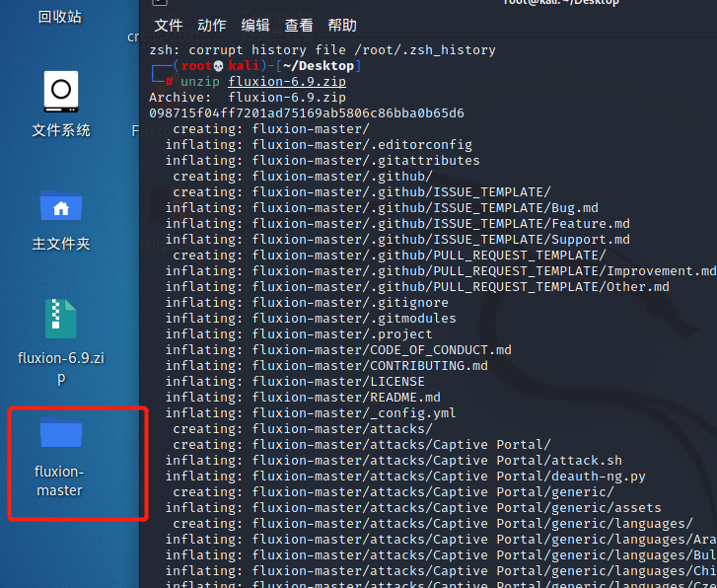Click the ISSUE_TEMPLATE/Feature.md output line

tap(397, 224)
